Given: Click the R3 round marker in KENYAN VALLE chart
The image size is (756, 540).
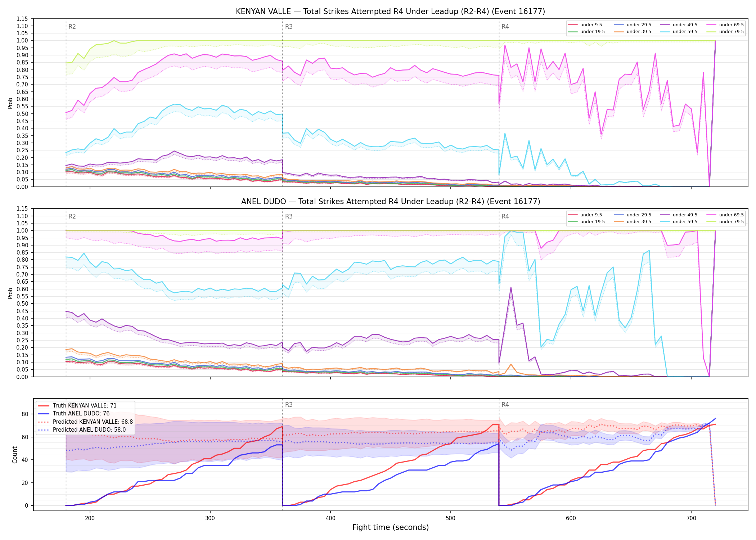Looking at the screenshot, I should (289, 27).
